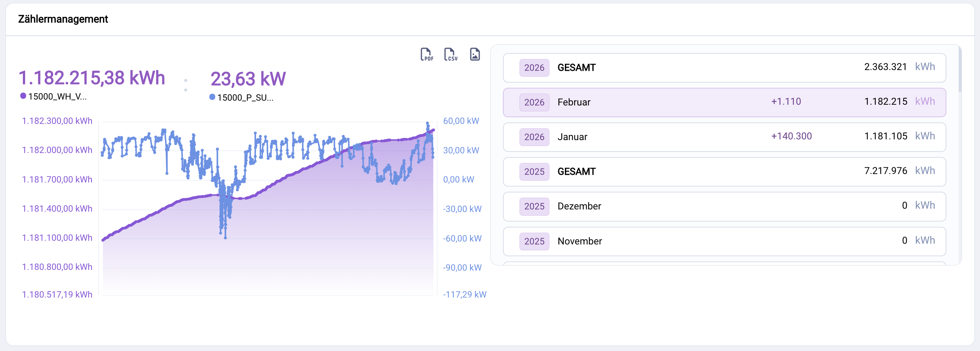Toggle the 15000_WH_V series legend dot
The height and width of the screenshot is (351, 980).
tap(23, 96)
